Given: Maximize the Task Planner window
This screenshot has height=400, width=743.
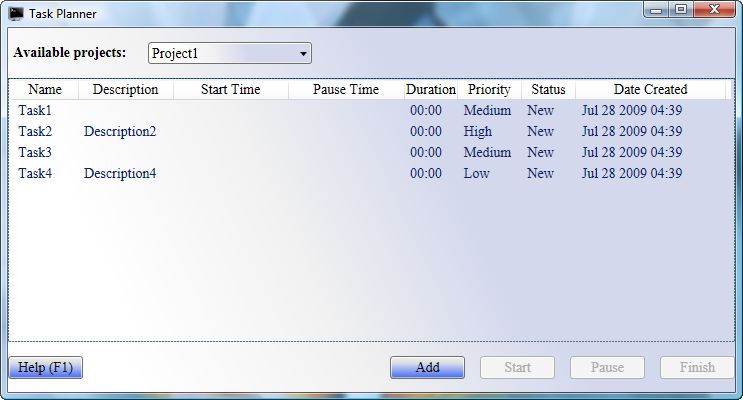Looking at the screenshot, I should 681,10.
